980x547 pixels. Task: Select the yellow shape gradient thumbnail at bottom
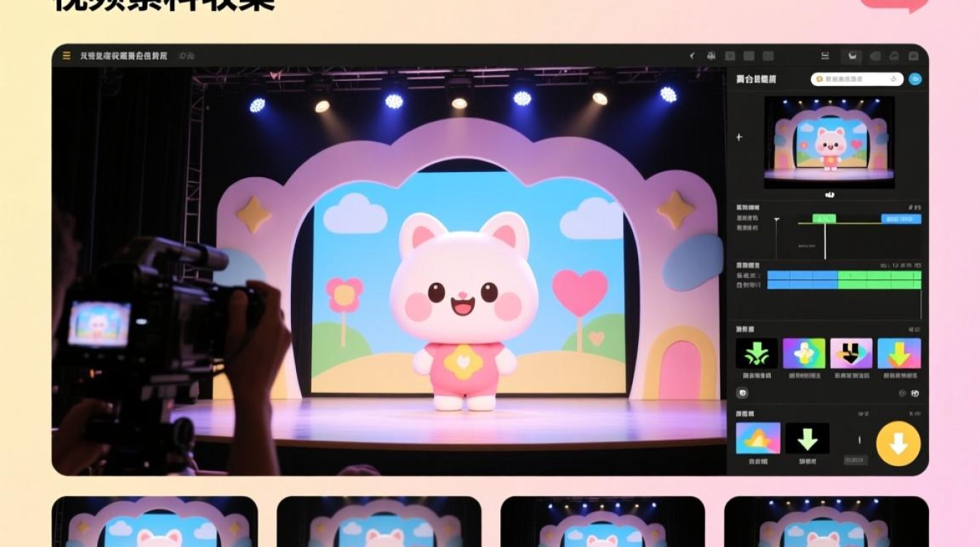pyautogui.click(x=758, y=438)
